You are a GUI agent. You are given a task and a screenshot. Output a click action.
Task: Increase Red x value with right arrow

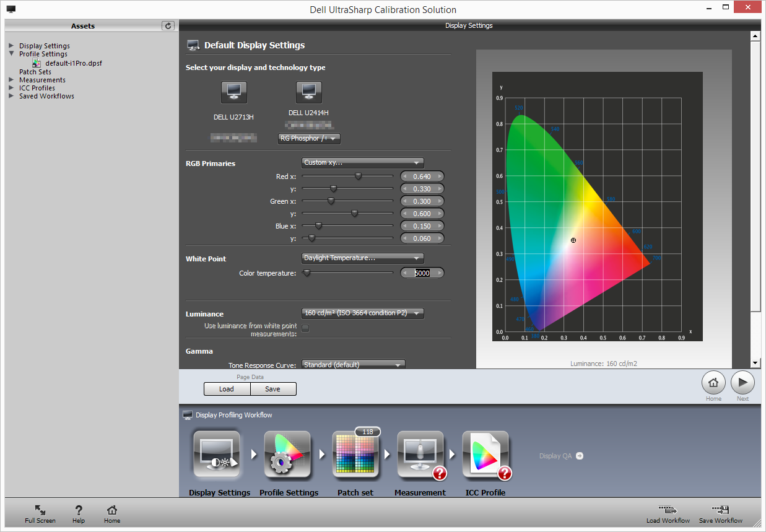point(440,177)
